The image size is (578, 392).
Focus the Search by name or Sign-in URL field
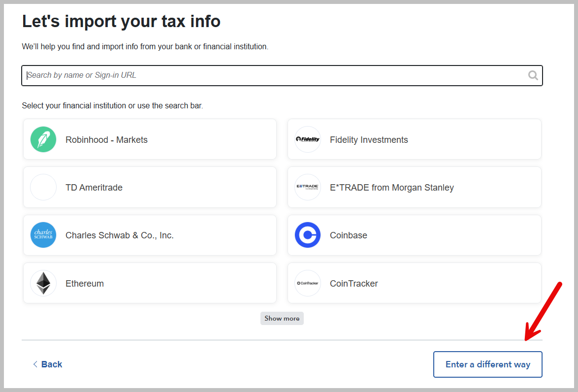[282, 76]
